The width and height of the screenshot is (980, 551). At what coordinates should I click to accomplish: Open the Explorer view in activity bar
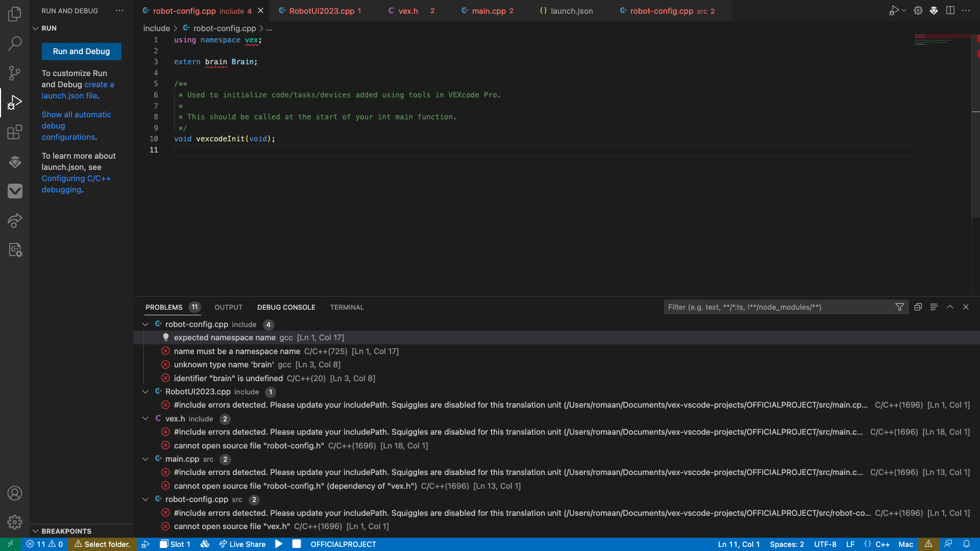[x=15, y=14]
